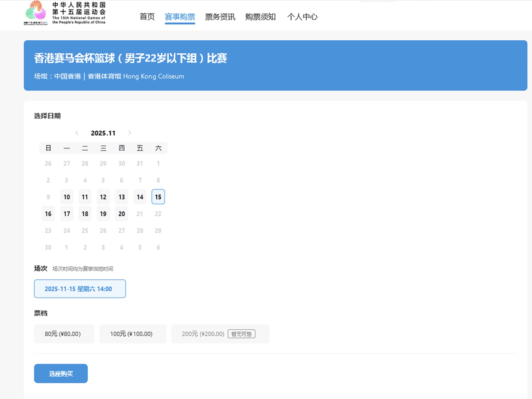Select November 11 in calendar
Viewport: 532px width, 399px height.
point(85,197)
